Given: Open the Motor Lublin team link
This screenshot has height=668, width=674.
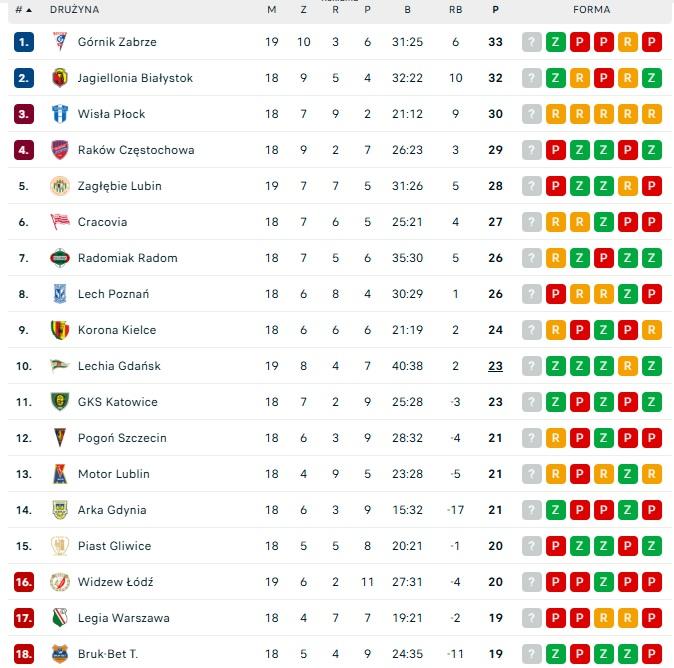Looking at the screenshot, I should (x=113, y=474).
